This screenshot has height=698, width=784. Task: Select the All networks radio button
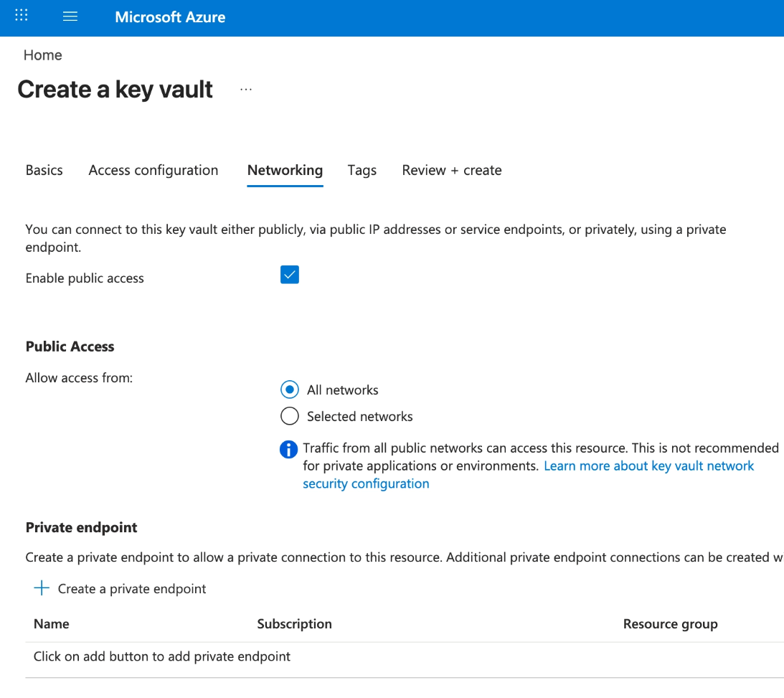tap(290, 390)
